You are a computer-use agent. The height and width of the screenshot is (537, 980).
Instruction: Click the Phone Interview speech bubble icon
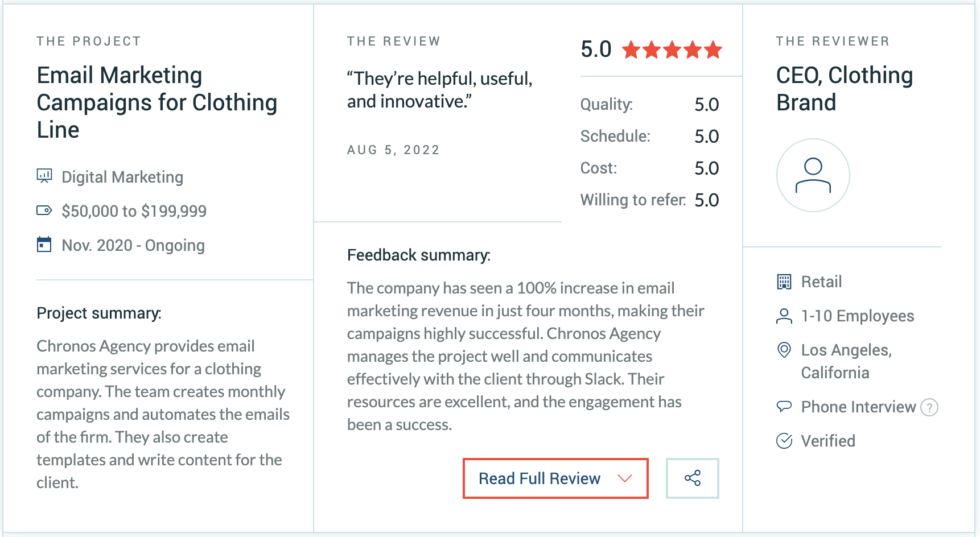784,406
